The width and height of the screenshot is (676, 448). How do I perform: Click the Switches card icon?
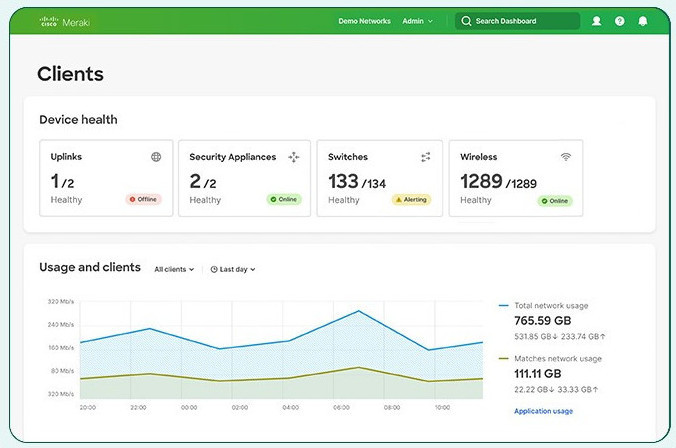coord(426,157)
